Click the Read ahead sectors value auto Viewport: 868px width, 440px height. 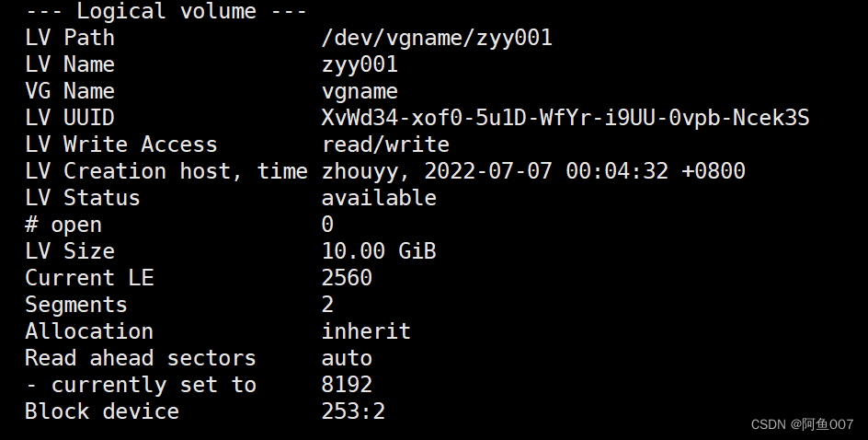(347, 358)
